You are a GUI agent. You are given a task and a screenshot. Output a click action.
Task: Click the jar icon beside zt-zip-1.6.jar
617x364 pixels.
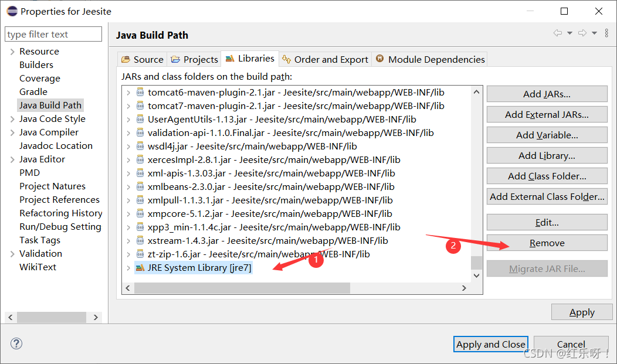140,254
